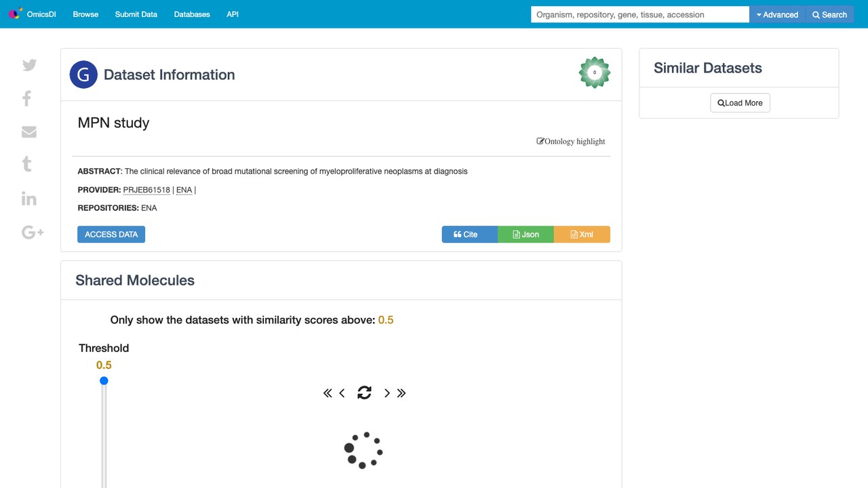Viewport: 868px width, 488px height.
Task: Jump to last page double-right arrows
Action: [401, 393]
